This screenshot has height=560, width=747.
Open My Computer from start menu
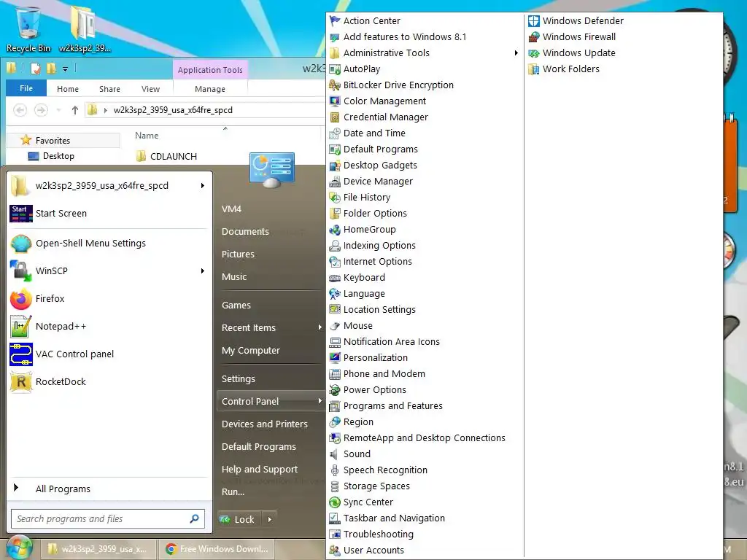point(251,351)
